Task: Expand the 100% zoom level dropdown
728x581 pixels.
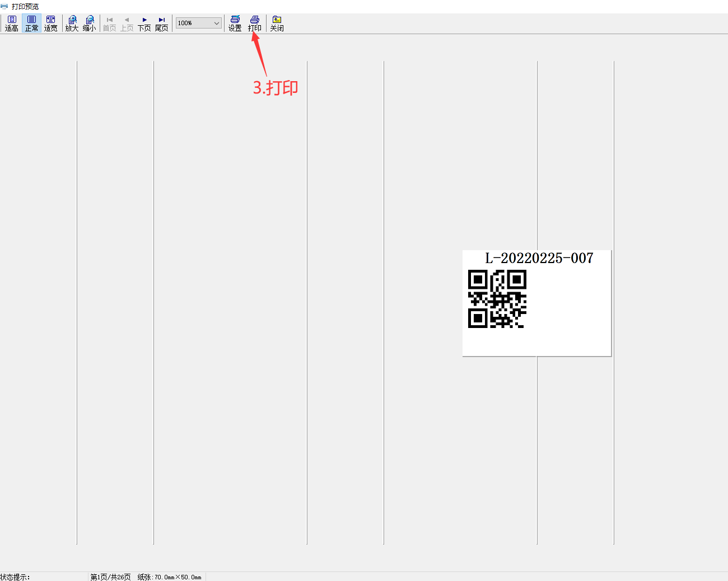Action: pyautogui.click(x=216, y=23)
